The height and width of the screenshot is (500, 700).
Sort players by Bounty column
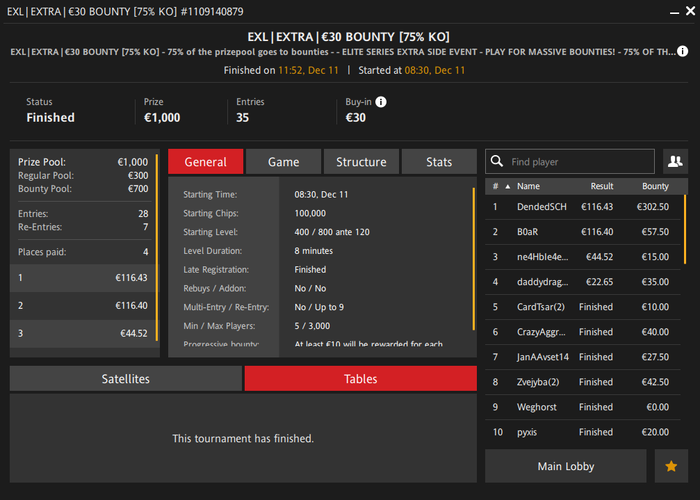pos(655,186)
